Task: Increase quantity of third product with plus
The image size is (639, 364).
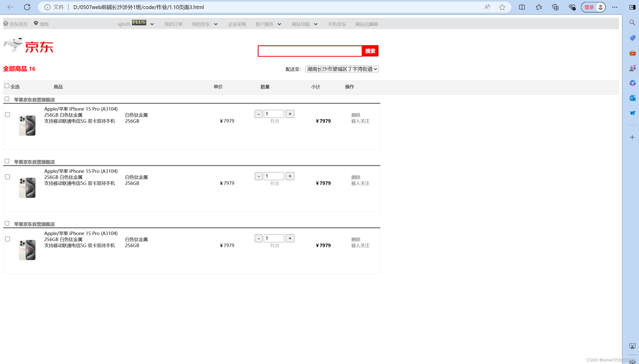Action: (290, 238)
